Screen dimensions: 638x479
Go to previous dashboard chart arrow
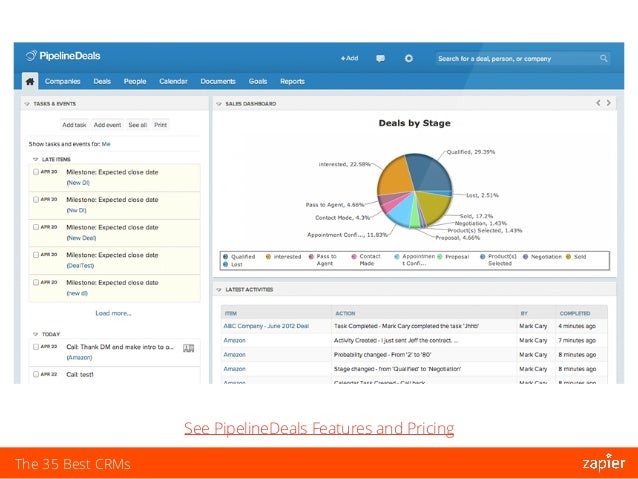tap(598, 103)
